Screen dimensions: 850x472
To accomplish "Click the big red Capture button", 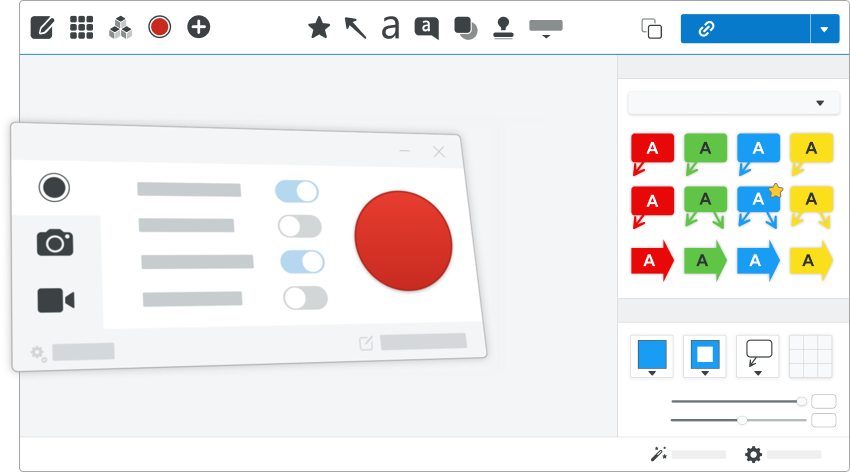I will (x=403, y=241).
